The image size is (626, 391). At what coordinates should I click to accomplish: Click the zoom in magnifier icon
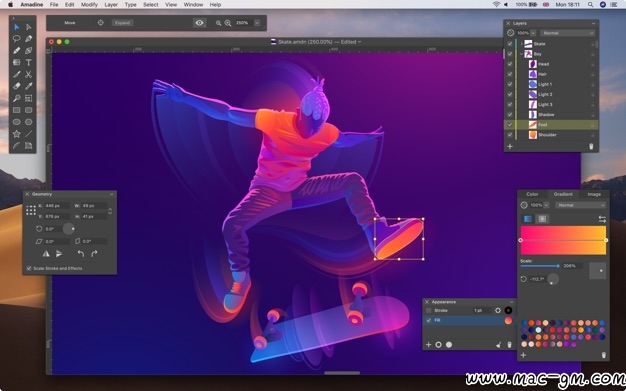click(228, 23)
